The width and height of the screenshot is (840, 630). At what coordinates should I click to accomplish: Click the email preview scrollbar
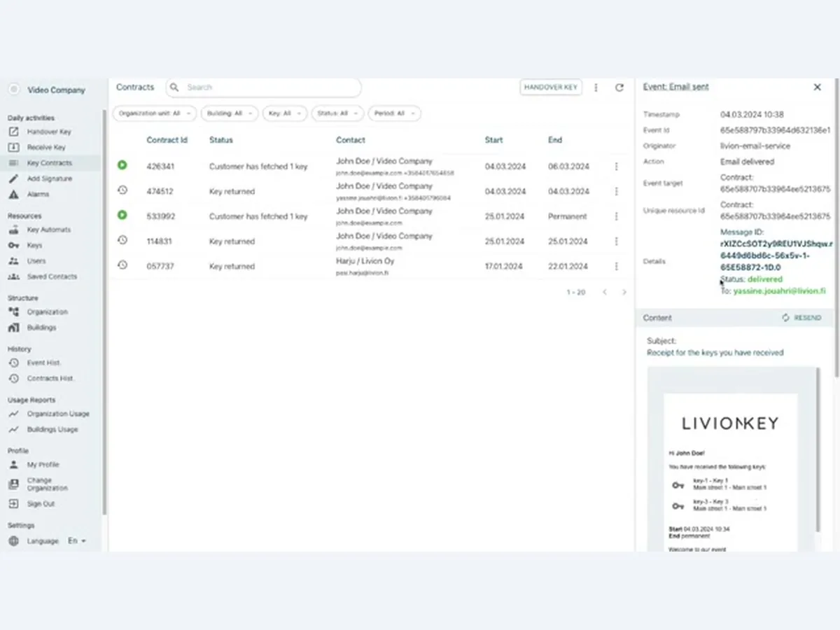(817, 448)
